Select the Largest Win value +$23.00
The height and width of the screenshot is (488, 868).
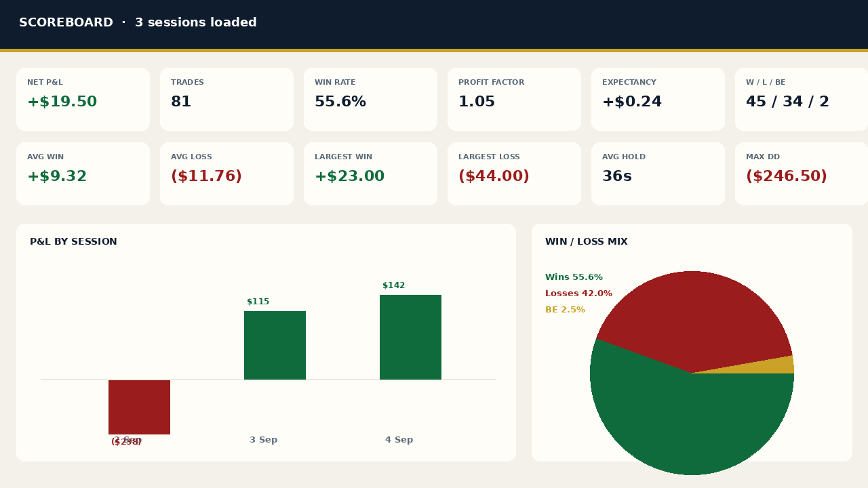click(349, 177)
